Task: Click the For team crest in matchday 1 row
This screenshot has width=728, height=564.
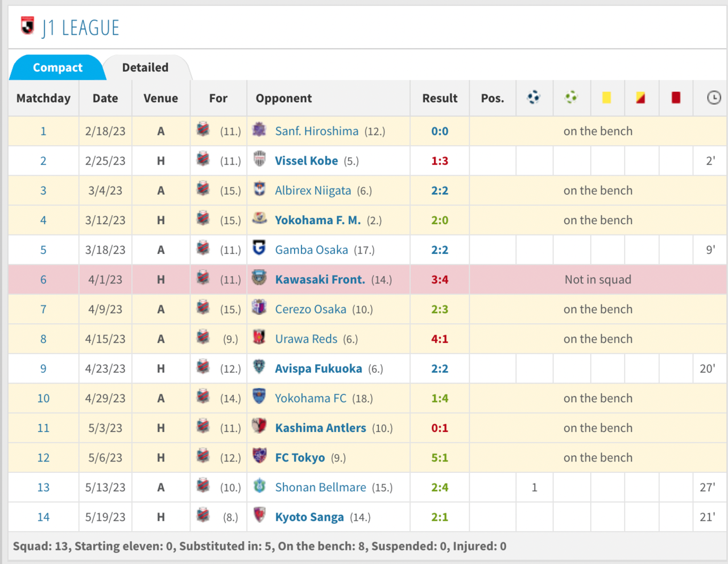Action: pyautogui.click(x=203, y=129)
